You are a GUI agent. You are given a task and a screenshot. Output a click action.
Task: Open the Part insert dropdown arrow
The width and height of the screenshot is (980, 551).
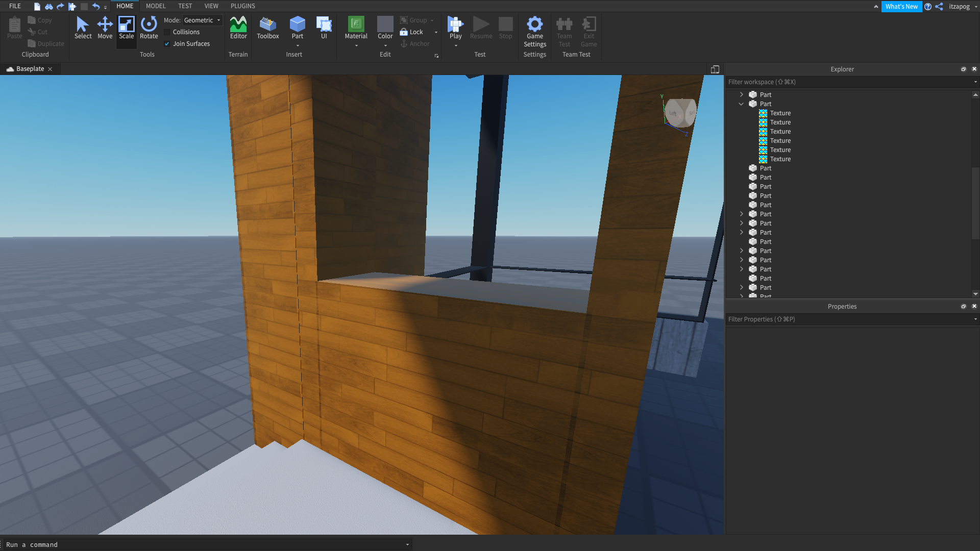tap(298, 46)
